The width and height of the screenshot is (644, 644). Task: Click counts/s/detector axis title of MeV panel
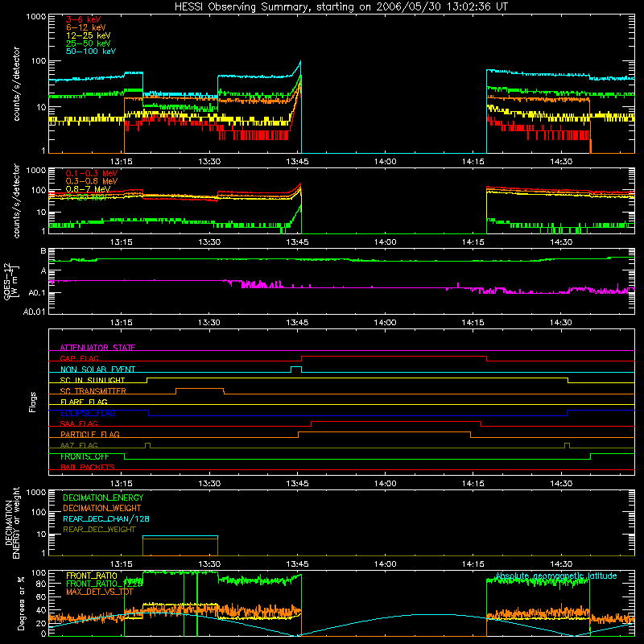[x=16, y=201]
